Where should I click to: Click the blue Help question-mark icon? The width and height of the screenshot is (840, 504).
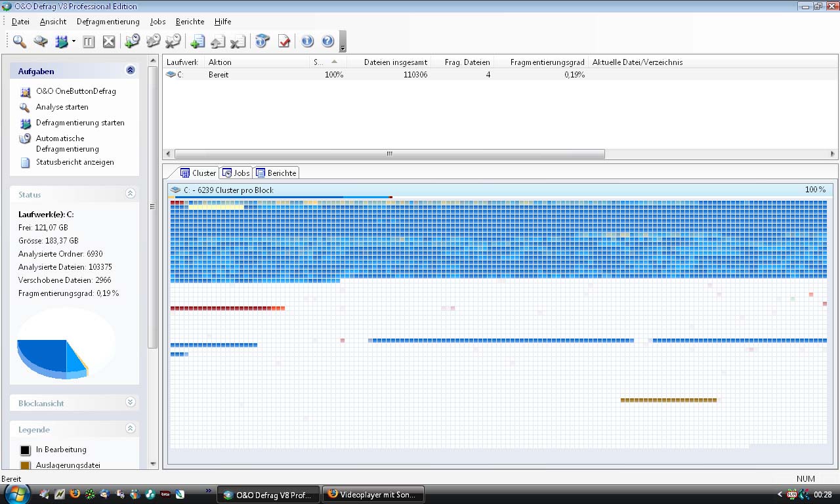pyautogui.click(x=328, y=41)
